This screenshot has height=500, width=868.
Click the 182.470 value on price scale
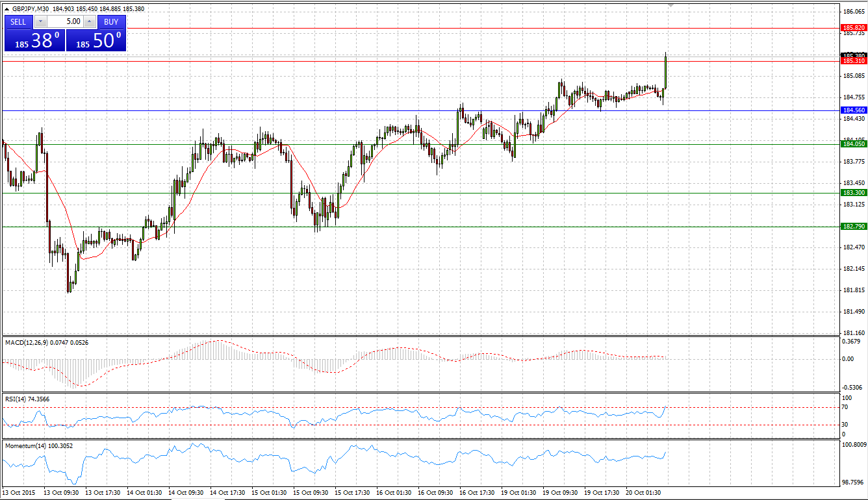point(854,247)
